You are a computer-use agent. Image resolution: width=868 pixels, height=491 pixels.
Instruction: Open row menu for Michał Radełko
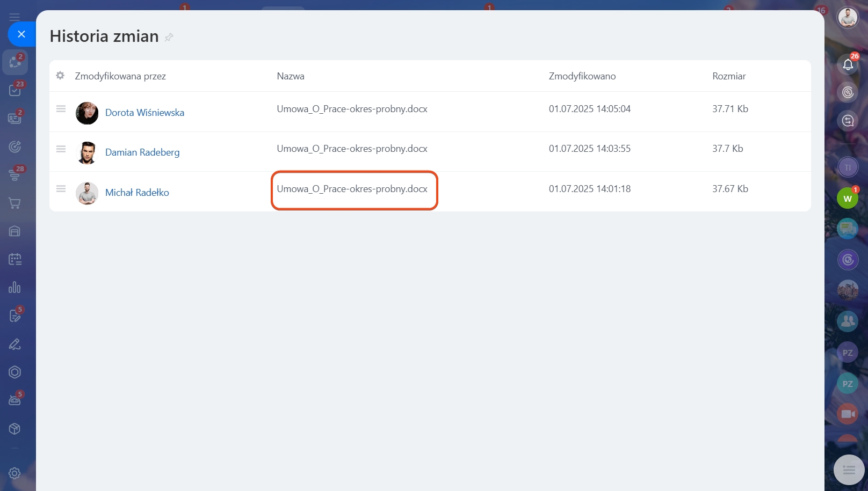[61, 189]
